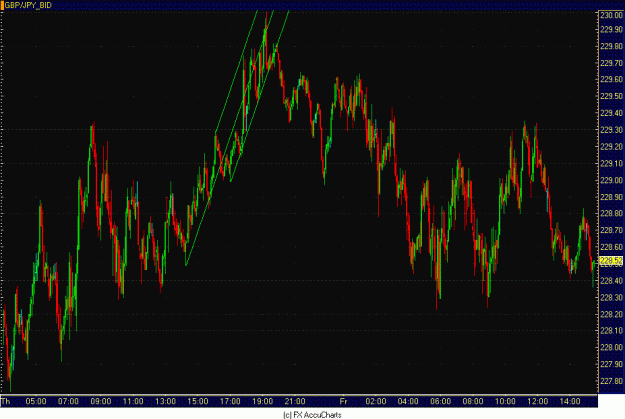Click the 228.40 price axis label
625x419 pixels.
point(611,281)
